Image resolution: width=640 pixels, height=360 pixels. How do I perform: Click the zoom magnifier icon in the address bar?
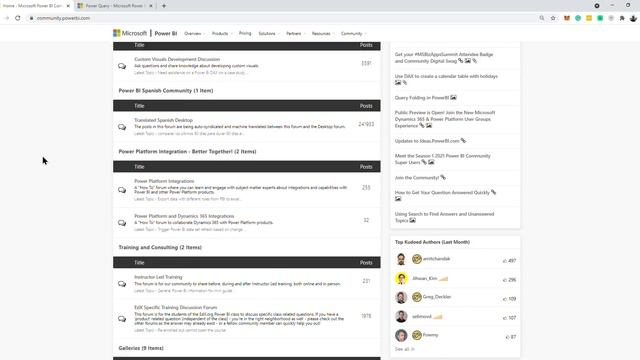(x=542, y=18)
